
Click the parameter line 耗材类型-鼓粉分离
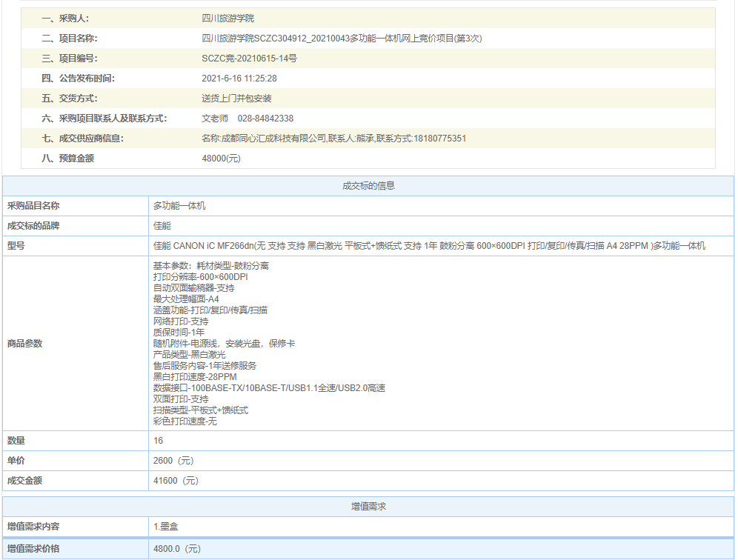click(233, 266)
